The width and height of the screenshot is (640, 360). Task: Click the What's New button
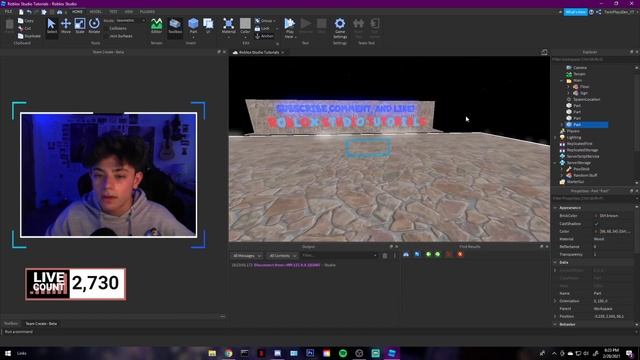(x=576, y=12)
